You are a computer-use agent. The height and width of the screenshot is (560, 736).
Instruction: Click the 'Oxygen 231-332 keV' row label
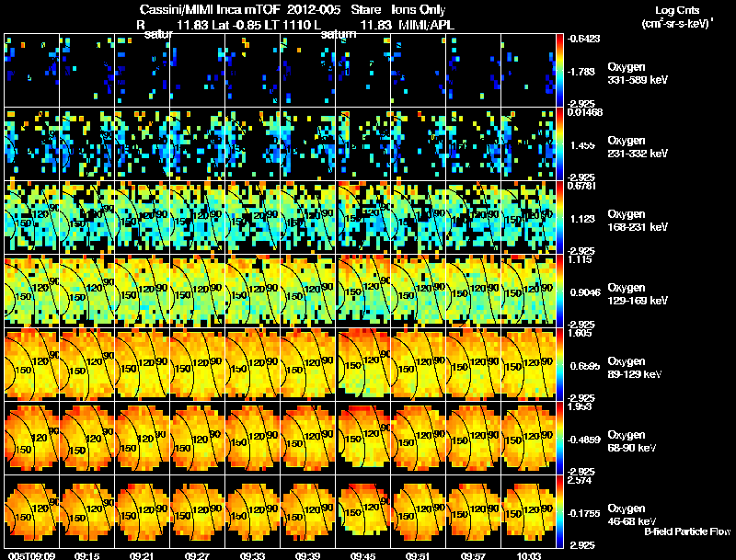638,147
